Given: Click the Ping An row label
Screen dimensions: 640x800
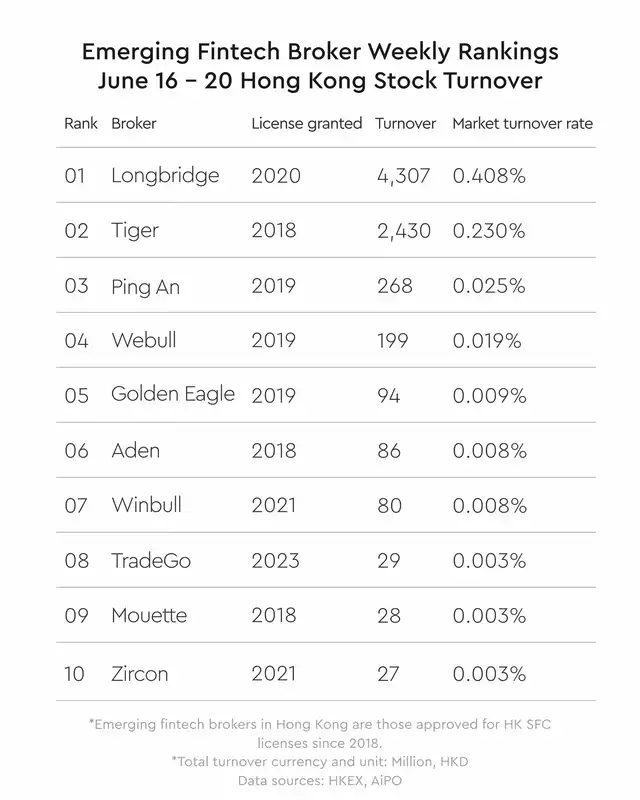Looking at the screenshot, I should point(145,287).
